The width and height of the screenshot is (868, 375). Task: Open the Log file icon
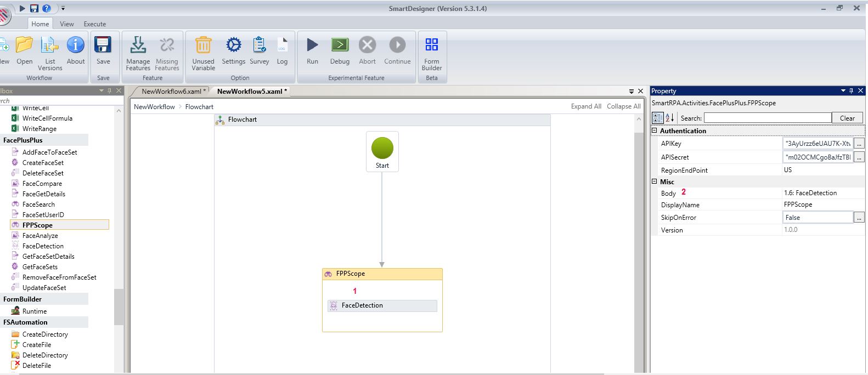tap(282, 46)
